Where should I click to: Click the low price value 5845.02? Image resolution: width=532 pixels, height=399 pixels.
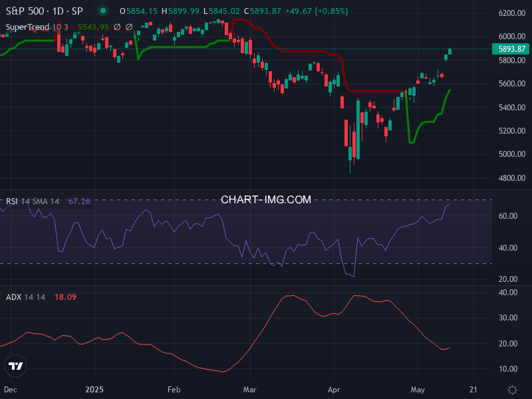click(x=224, y=11)
